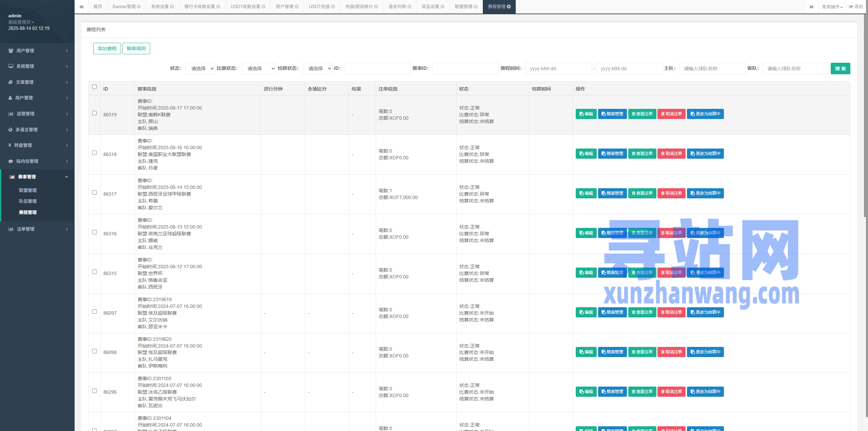Screen dimensions: 868x431
Task: Check the row checkbox for ID 86098
Action: (95, 351)
